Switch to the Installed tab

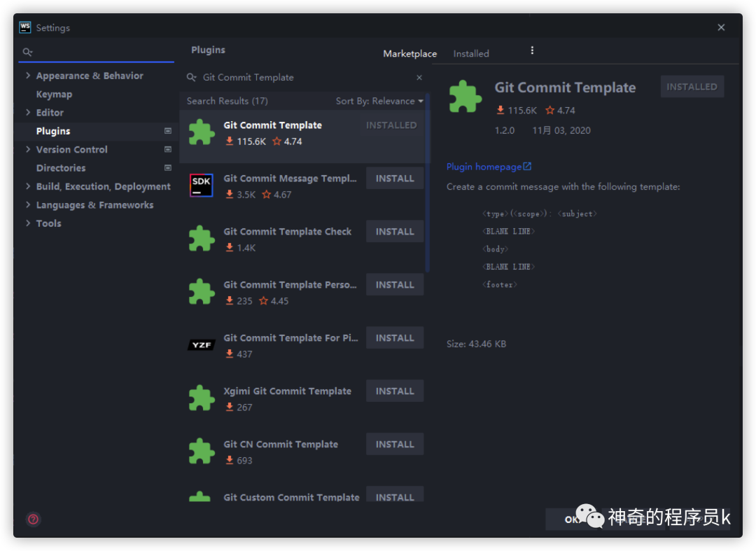[x=471, y=53]
